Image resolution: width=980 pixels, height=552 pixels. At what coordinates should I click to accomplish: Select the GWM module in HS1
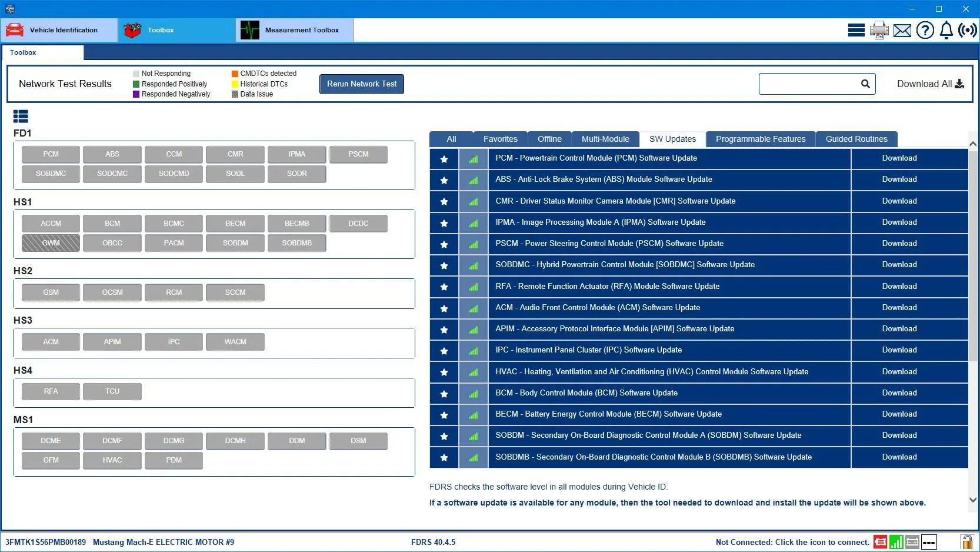[51, 243]
